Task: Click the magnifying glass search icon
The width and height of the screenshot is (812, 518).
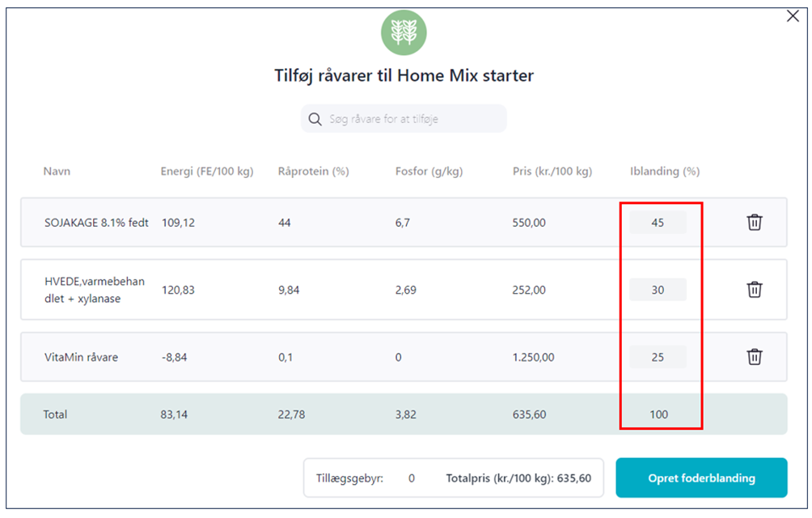Action: click(x=315, y=119)
